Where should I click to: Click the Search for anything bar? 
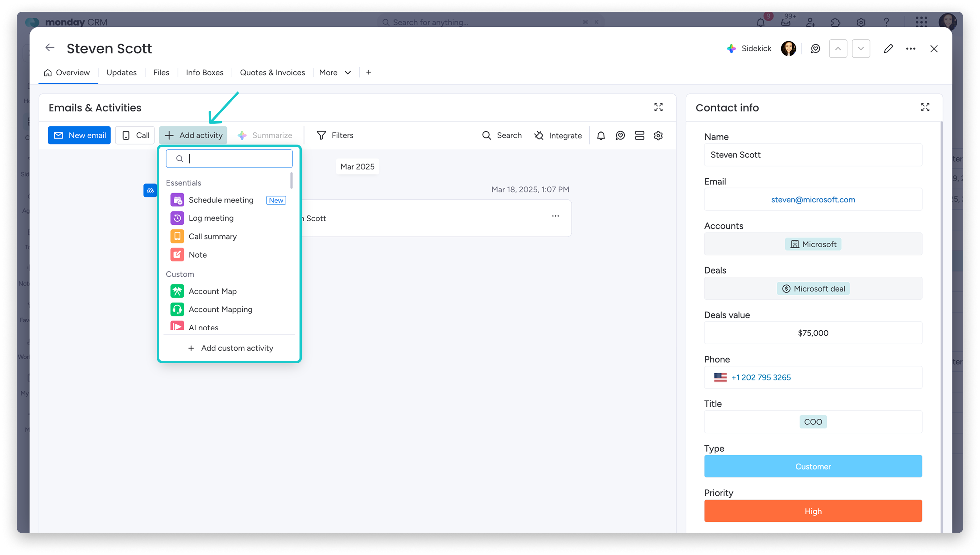coord(491,22)
